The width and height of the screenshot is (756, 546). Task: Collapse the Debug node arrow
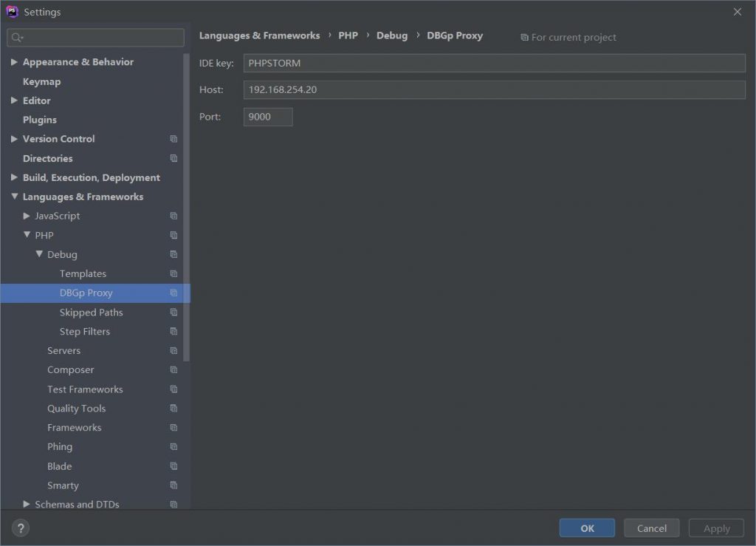tap(39, 254)
